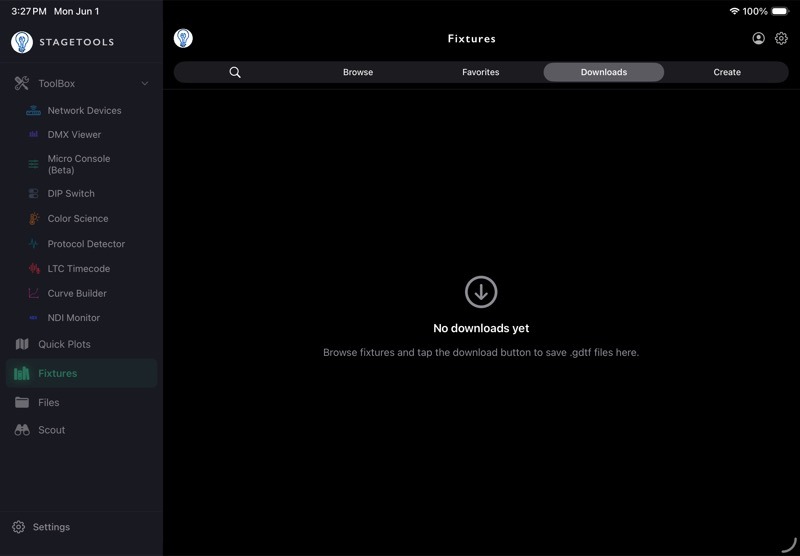Click the Fixtures page title
Image resolution: width=800 pixels, height=556 pixels.
point(472,39)
